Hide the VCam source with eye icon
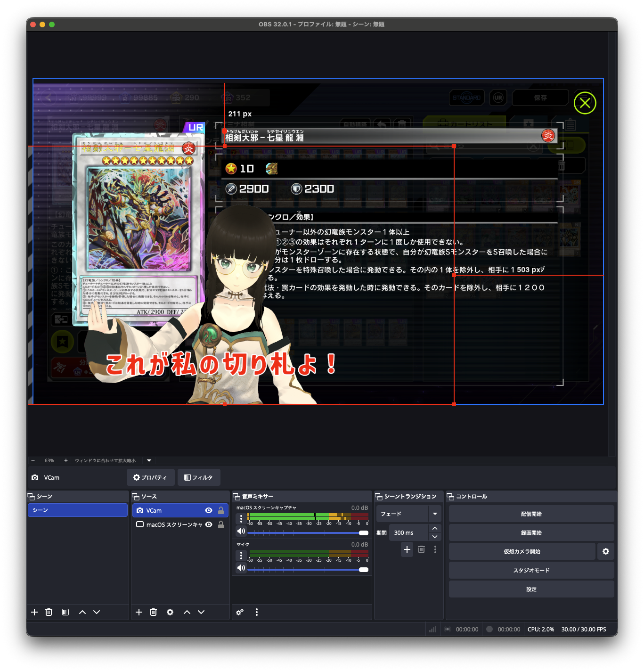Viewport: 644px width, 671px height. tap(209, 510)
